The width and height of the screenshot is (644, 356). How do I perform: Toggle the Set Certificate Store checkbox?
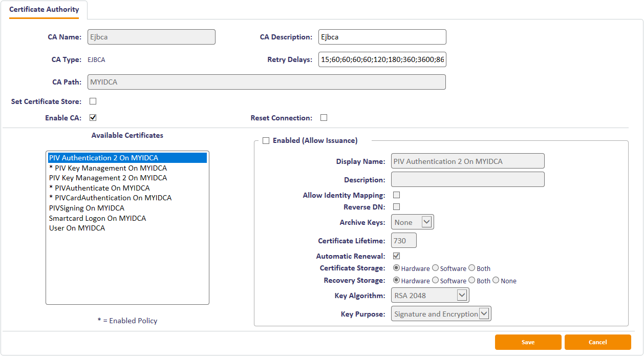(93, 101)
